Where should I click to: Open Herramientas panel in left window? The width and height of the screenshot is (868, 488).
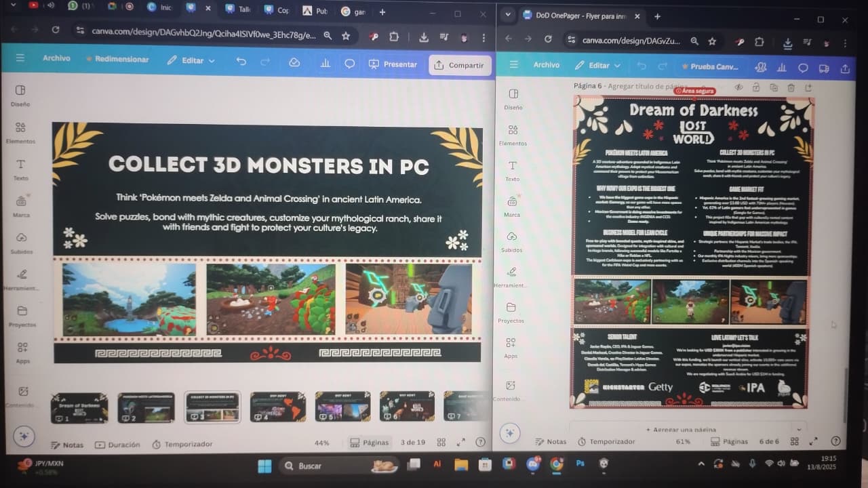[x=22, y=279]
